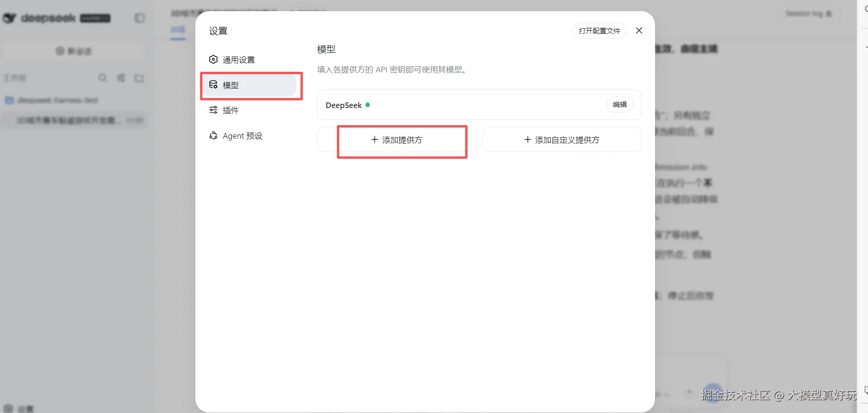868x413 pixels.
Task: Click 编辑 on the DeepSeek provider
Action: [619, 105]
